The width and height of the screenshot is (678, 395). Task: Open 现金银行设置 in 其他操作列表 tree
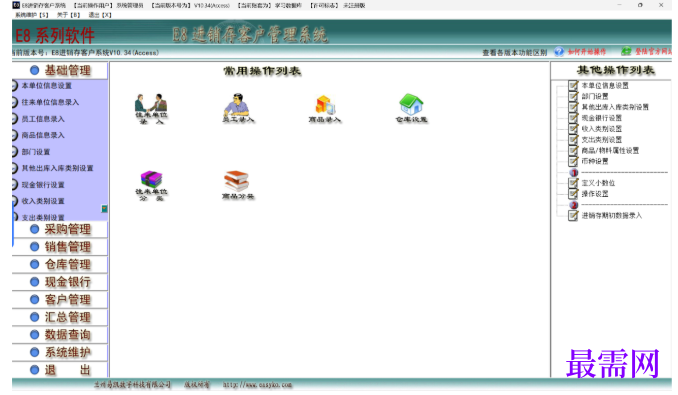[x=601, y=118]
